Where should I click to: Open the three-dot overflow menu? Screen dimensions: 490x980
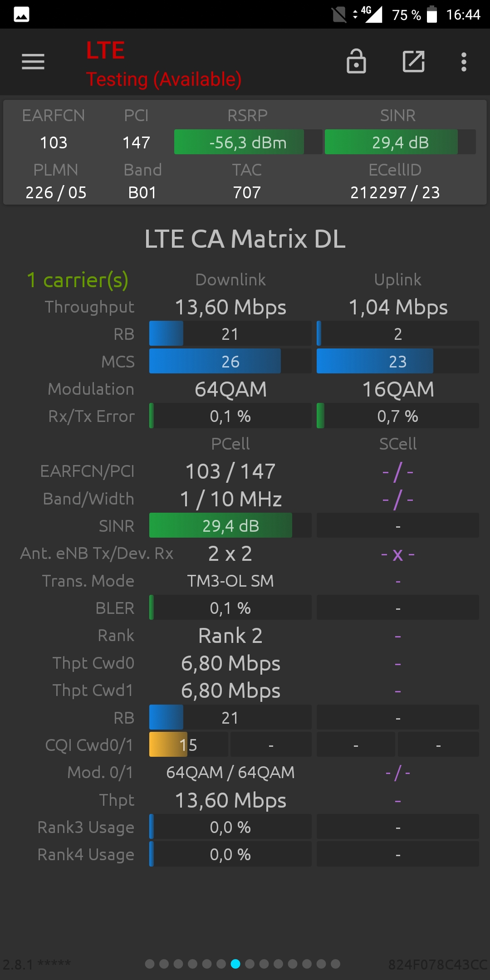point(464,62)
